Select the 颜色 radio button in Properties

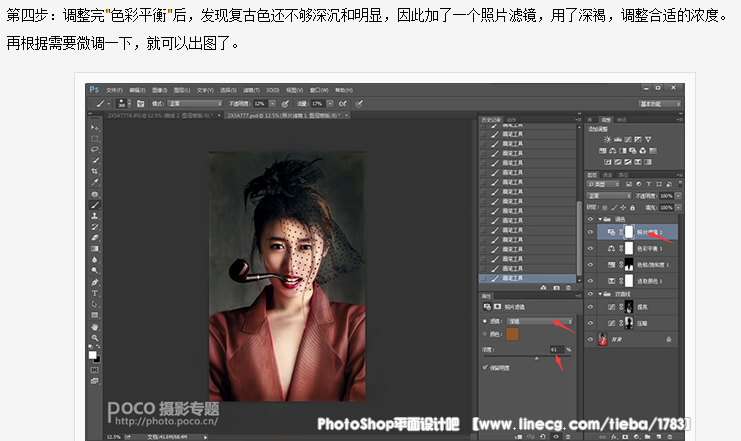click(x=484, y=334)
